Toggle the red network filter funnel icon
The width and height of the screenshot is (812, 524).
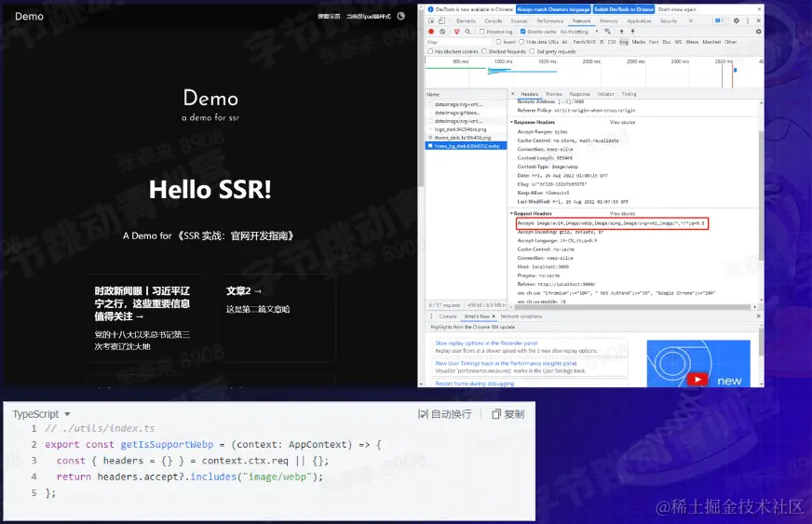pos(456,32)
